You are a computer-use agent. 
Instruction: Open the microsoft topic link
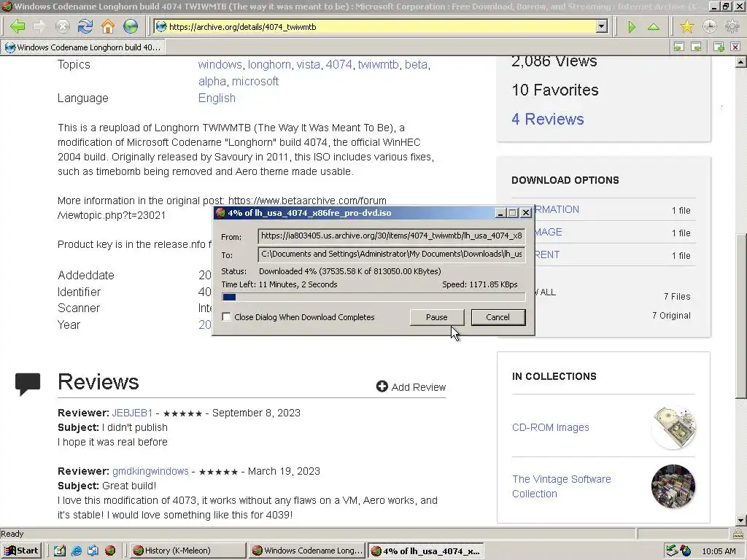pyautogui.click(x=255, y=81)
